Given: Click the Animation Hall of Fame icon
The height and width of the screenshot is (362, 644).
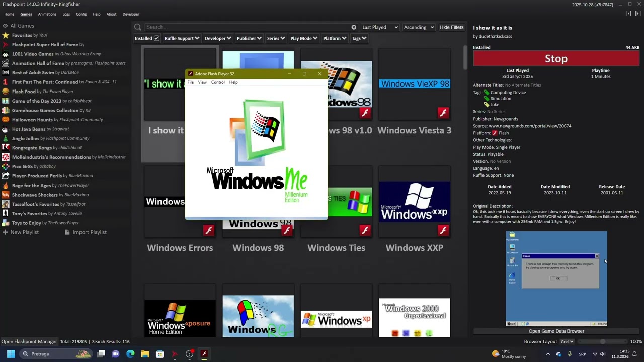Looking at the screenshot, I should click(5, 63).
